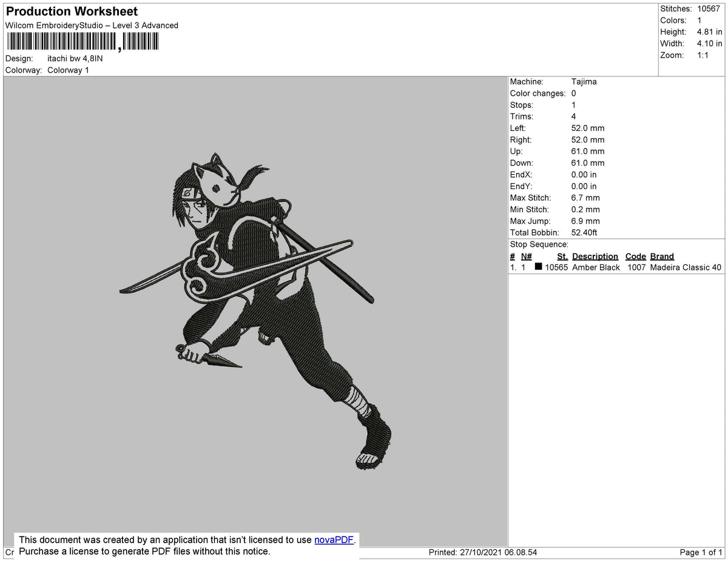The height and width of the screenshot is (562, 728).
Task: Click the Color changes 0 field
Action: tap(574, 93)
